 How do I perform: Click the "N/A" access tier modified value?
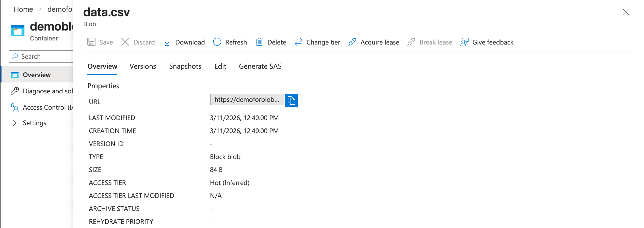[216, 196]
